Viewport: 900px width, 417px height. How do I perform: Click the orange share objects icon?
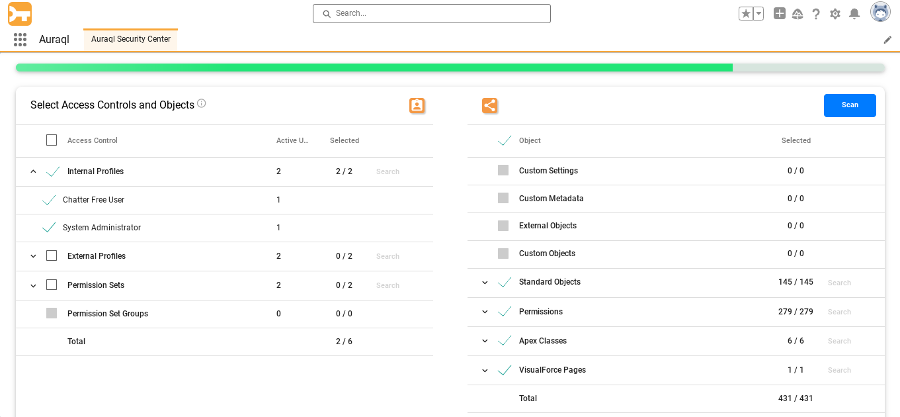pos(489,105)
